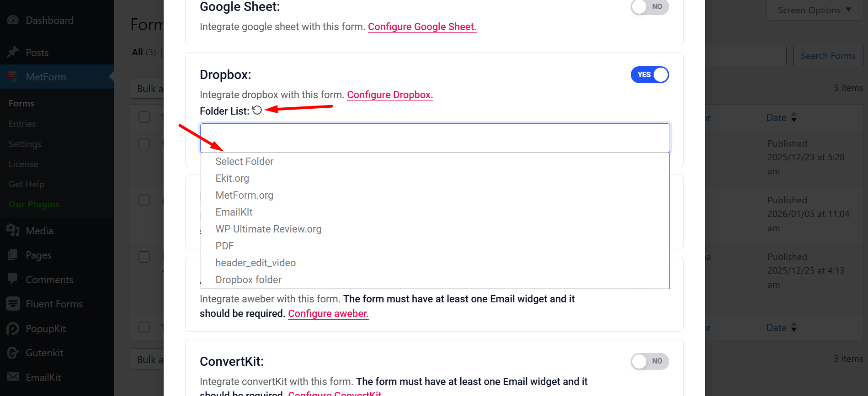The height and width of the screenshot is (396, 868).
Task: Disable the Dropbox integration toggle
Action: (650, 74)
